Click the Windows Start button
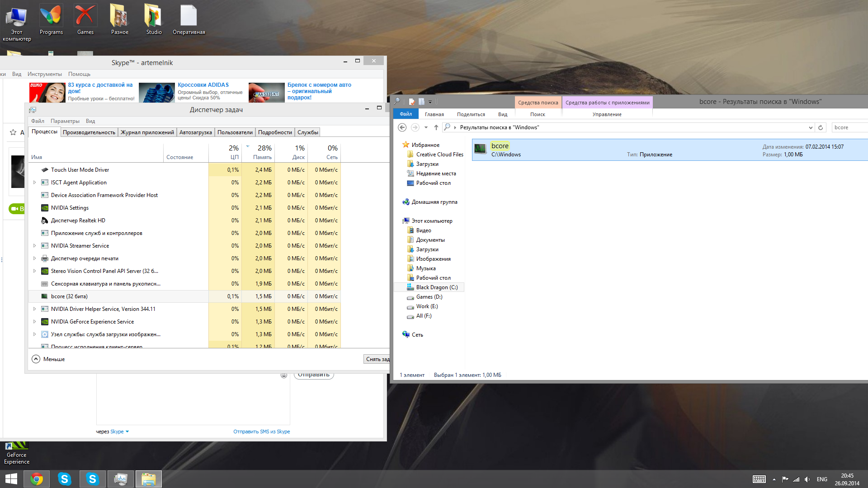 [11, 479]
